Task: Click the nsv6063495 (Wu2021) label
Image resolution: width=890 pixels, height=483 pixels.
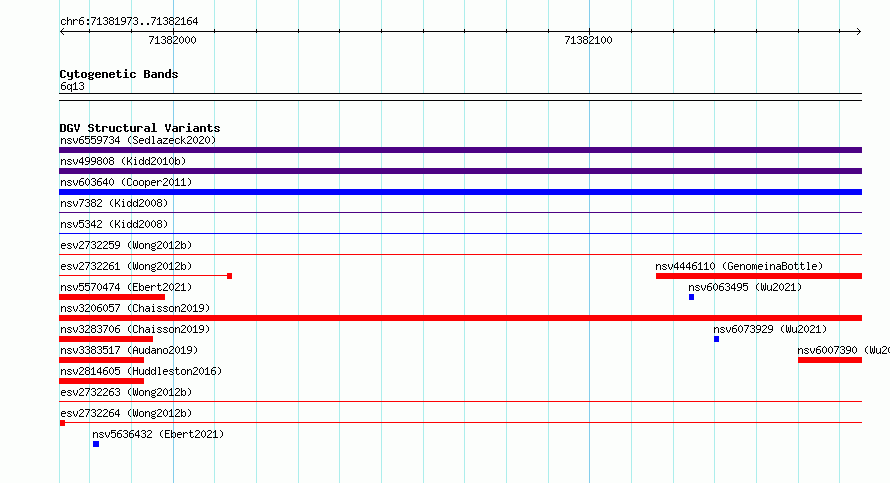Action: pos(745,287)
